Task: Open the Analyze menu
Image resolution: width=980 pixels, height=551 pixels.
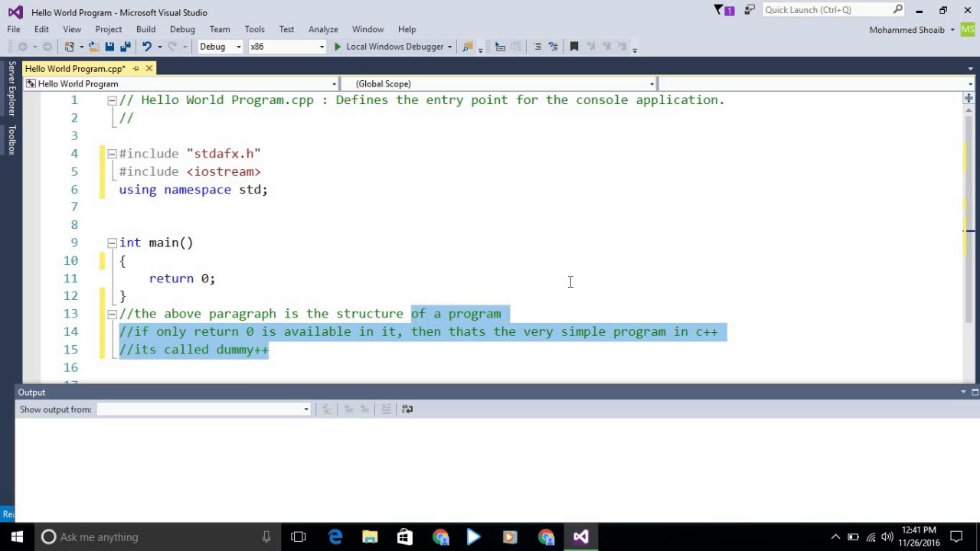Action: tap(323, 29)
